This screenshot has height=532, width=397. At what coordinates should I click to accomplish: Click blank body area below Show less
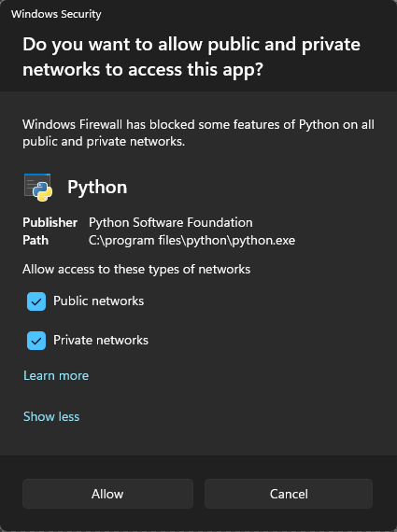198,440
